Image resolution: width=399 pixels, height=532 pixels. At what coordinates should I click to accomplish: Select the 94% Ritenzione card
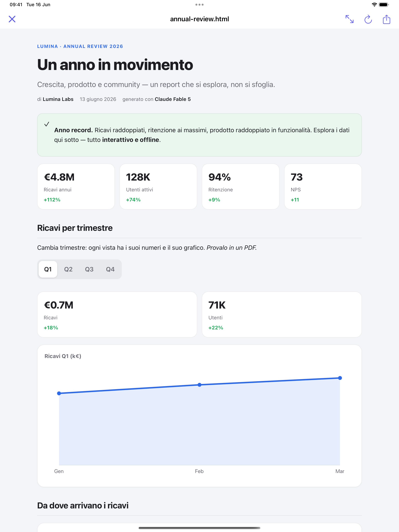pyautogui.click(x=240, y=187)
